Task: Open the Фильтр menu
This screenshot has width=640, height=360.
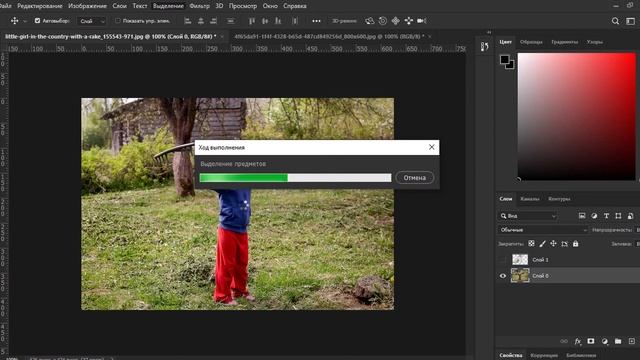Action: pyautogui.click(x=200, y=6)
